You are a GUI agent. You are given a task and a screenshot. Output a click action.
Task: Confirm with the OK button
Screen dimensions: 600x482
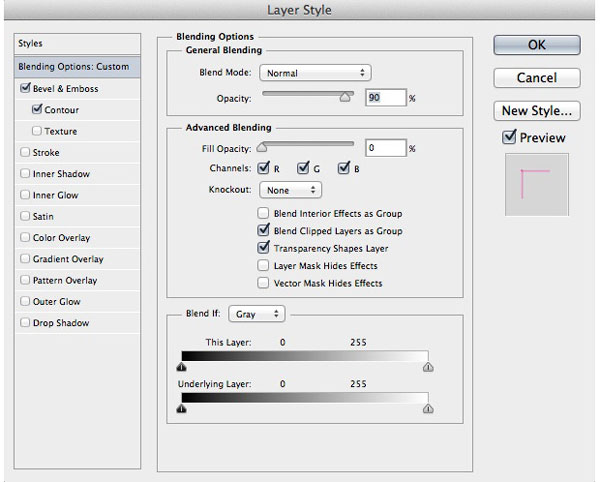[537, 45]
